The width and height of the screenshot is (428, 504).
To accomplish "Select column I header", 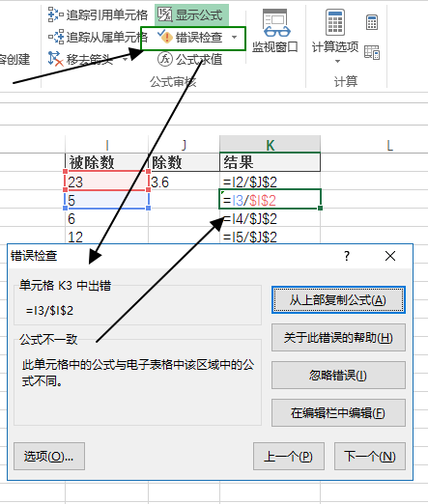I will pyautogui.click(x=107, y=145).
